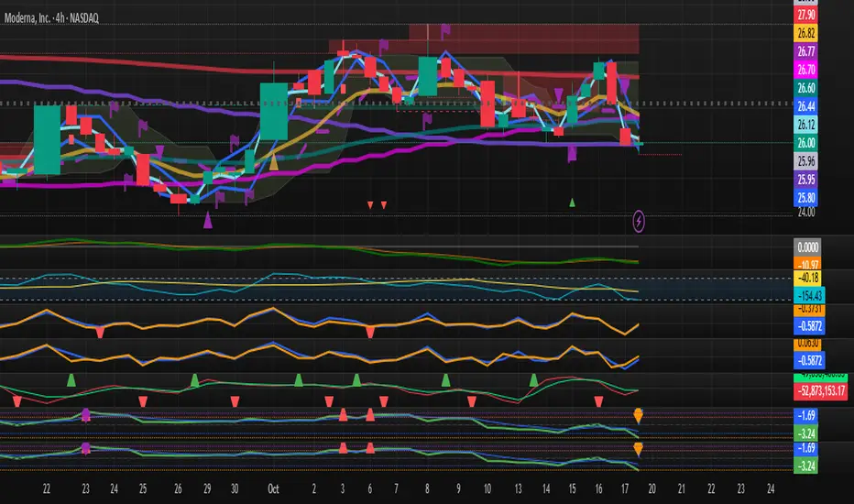Click date 25 on the time axis

(143, 488)
